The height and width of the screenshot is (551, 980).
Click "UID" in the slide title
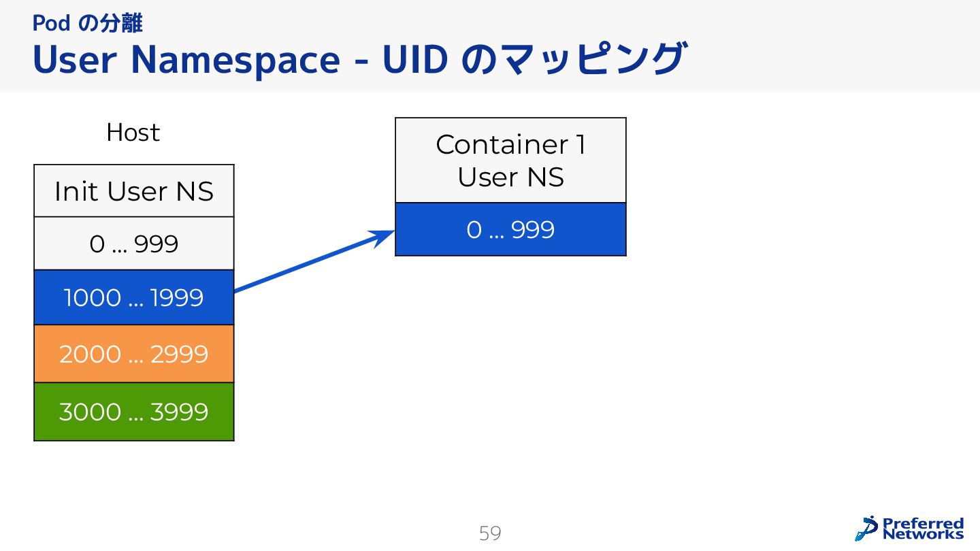click(x=414, y=60)
